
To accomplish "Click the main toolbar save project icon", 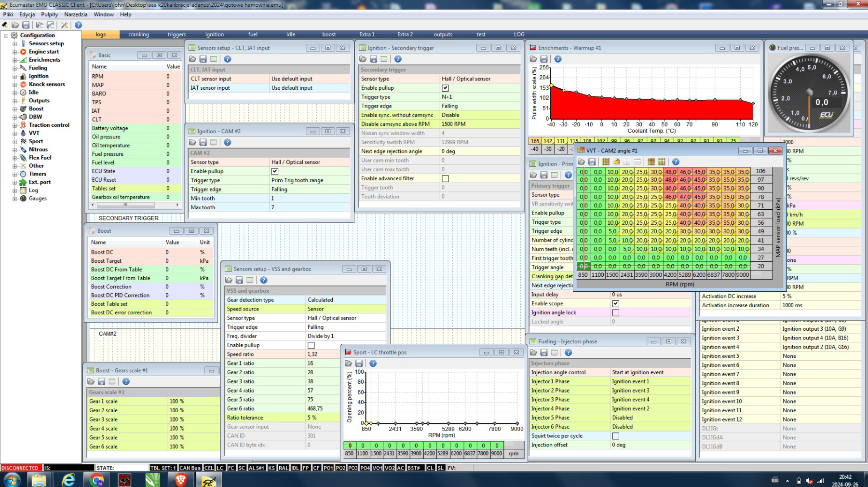I will (26, 25).
